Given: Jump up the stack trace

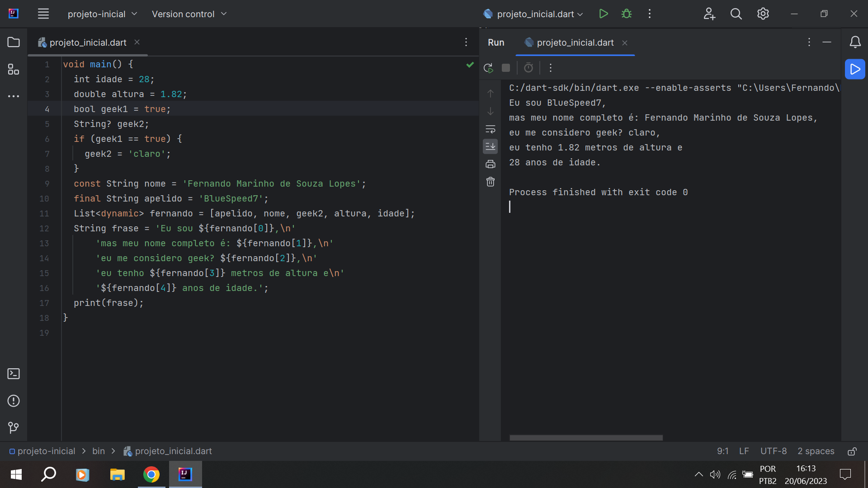Looking at the screenshot, I should [491, 94].
